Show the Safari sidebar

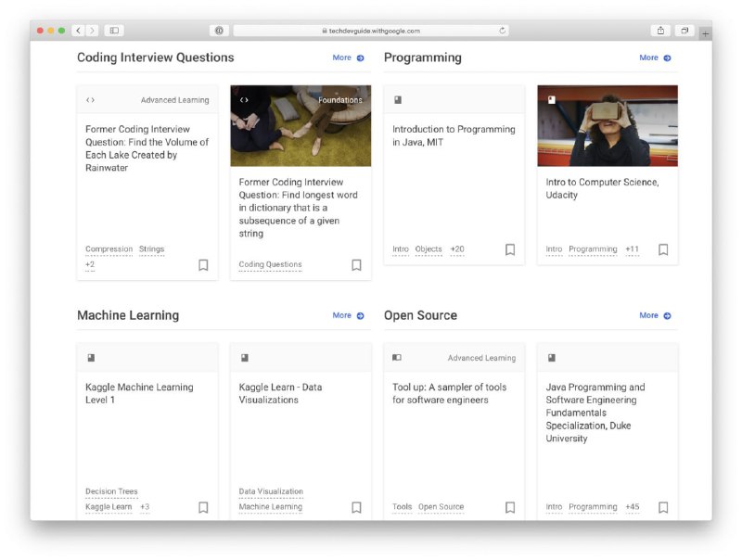coord(113,30)
